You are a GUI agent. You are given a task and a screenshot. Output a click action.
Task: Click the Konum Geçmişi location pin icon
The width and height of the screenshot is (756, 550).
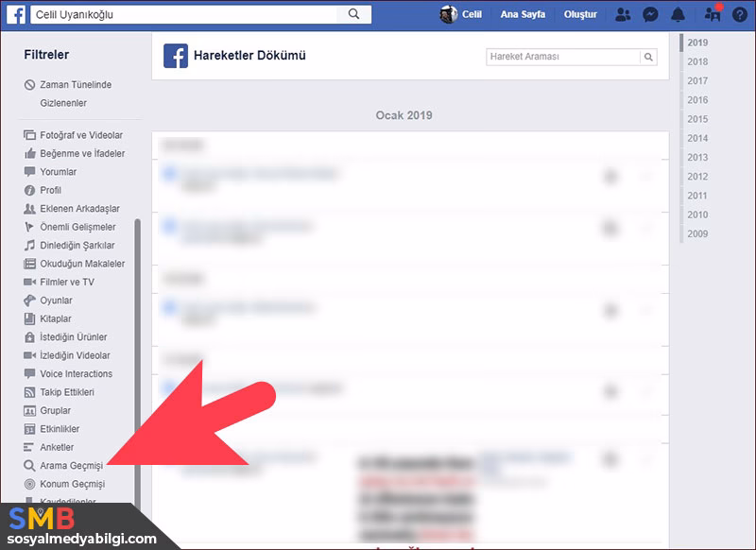point(28,484)
